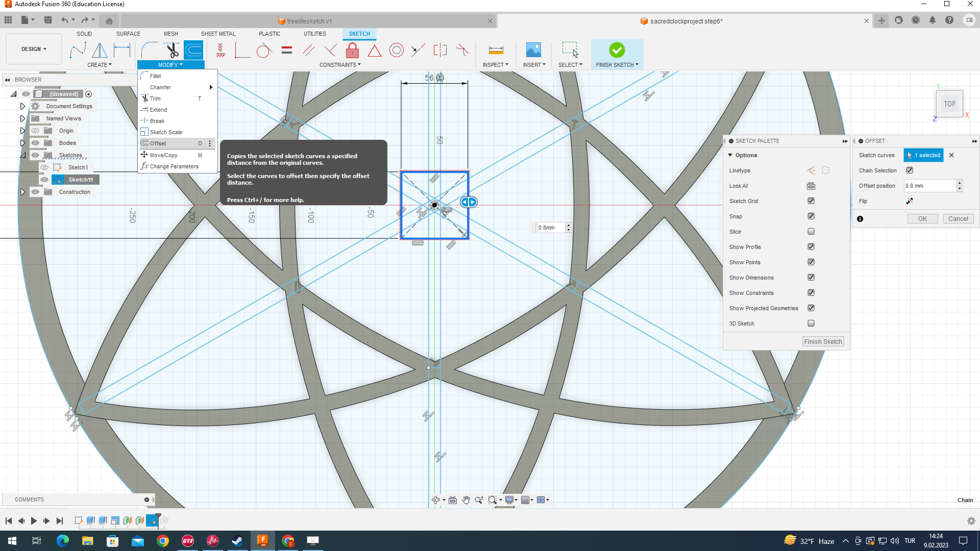Uncheck Chain Selection in Offset panel

(x=910, y=170)
